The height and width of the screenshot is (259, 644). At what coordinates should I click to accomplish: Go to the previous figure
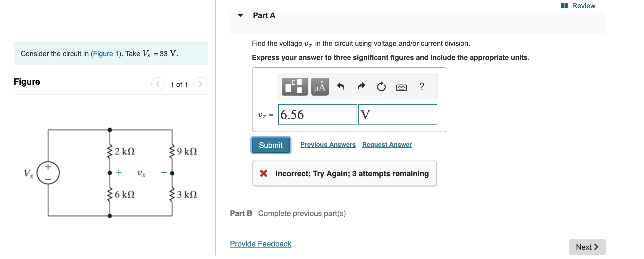(x=158, y=84)
